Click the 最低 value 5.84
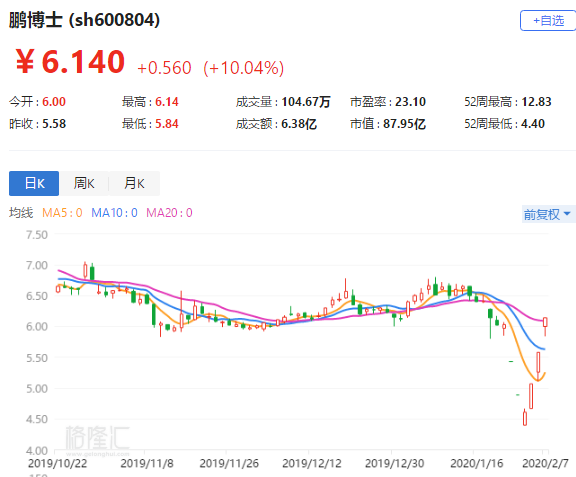 coord(167,124)
